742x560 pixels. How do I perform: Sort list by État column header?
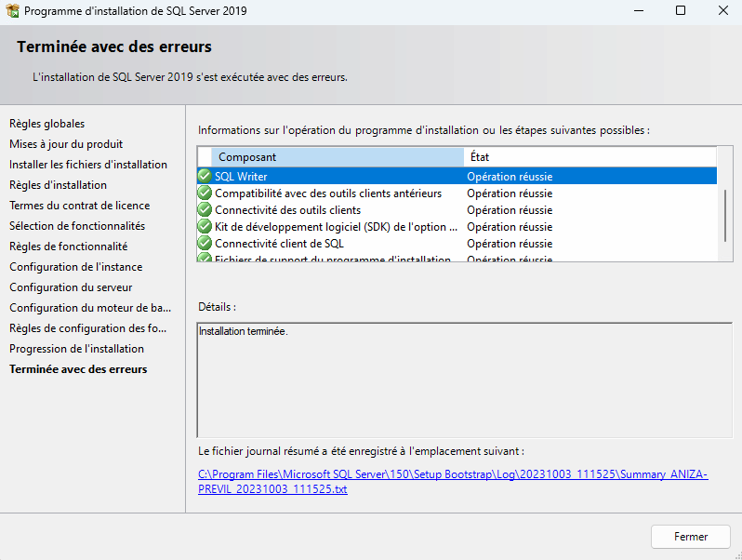pyautogui.click(x=590, y=157)
